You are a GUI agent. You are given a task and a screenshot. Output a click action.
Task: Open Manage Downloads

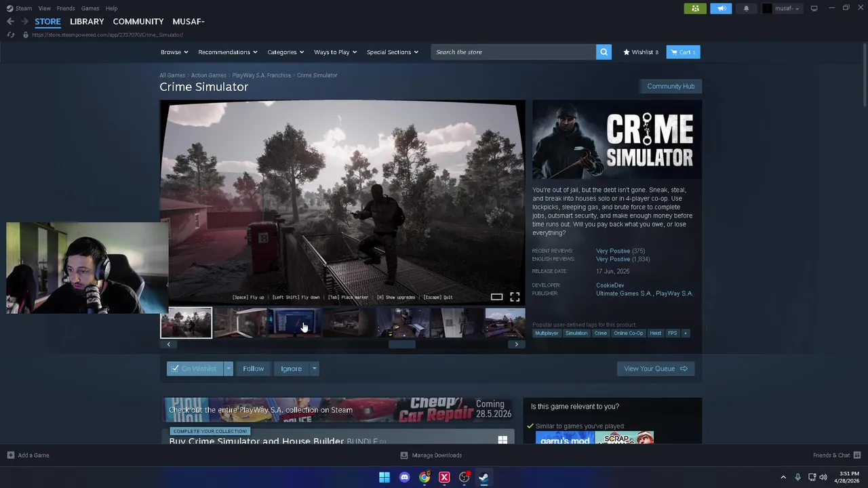pos(431,455)
